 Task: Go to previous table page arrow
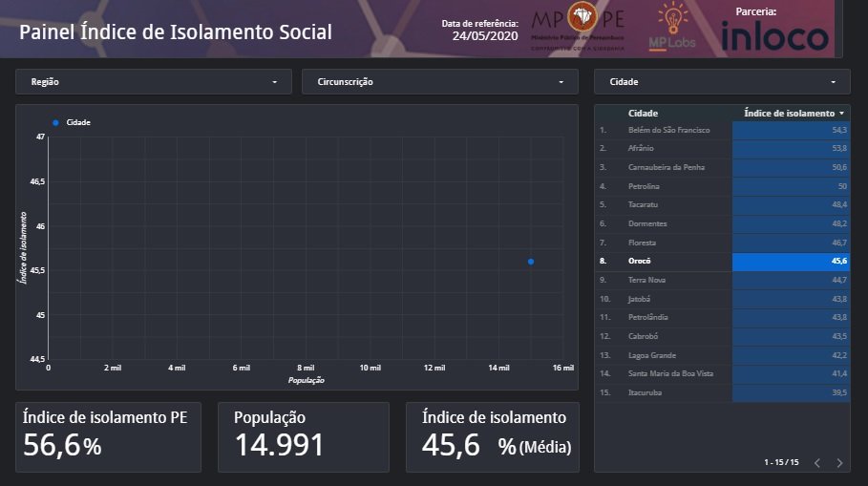816,463
